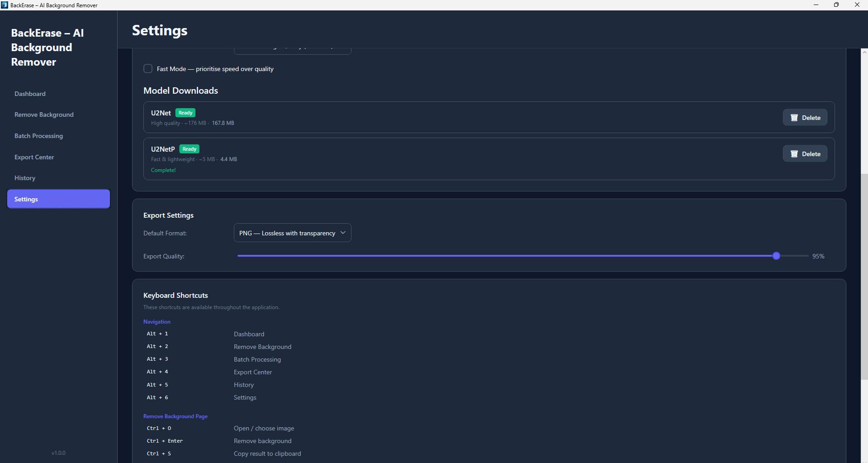This screenshot has height=463, width=868.
Task: Open the Remove Background page
Action: point(58,115)
